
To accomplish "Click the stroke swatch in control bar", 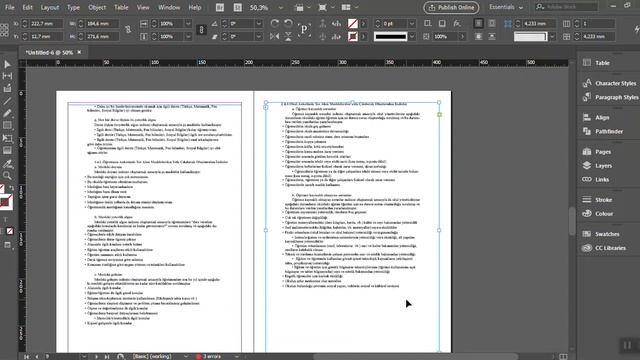I will pyautogui.click(x=353, y=36).
